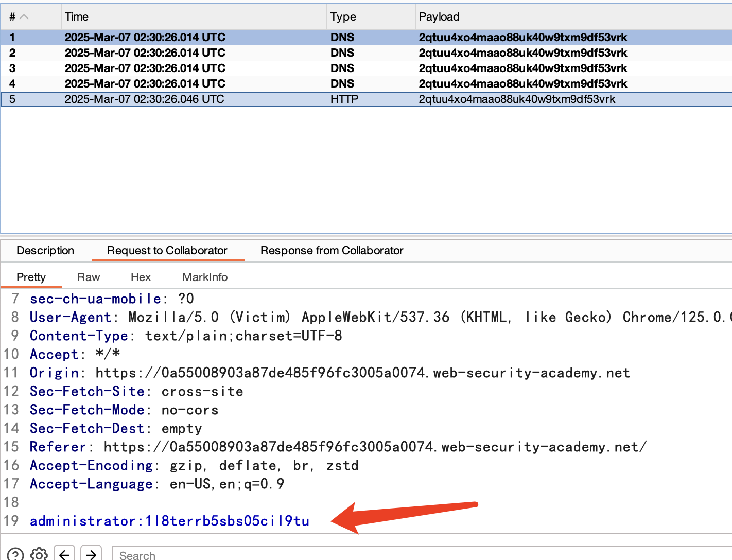This screenshot has width=732, height=560.
Task: Switch to the Description tab
Action: [x=45, y=251]
